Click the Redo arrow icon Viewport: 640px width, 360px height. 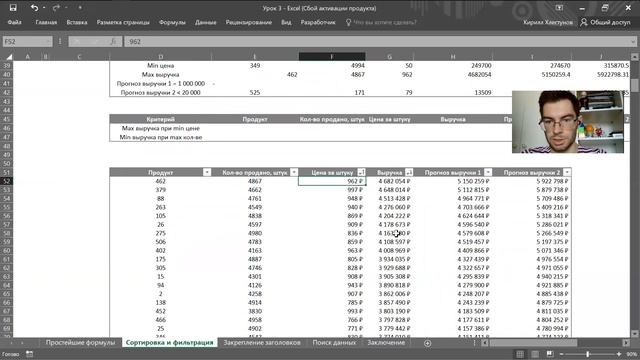[56, 8]
